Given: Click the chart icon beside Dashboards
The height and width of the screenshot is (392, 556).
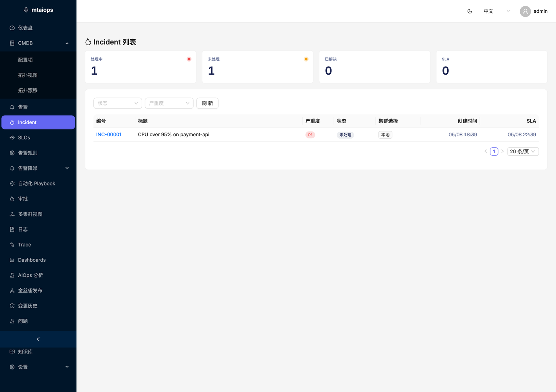Looking at the screenshot, I should 12,260.
